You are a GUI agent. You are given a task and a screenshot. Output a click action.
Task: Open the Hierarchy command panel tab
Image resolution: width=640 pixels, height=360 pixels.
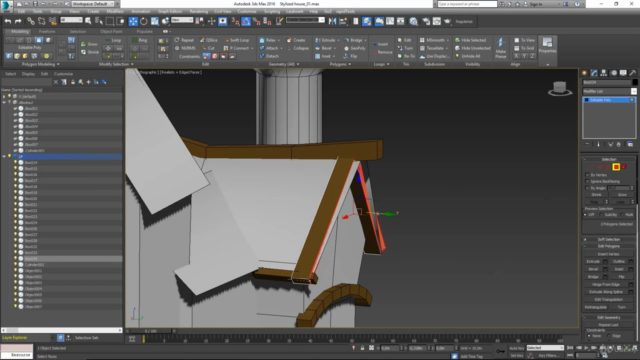604,73
